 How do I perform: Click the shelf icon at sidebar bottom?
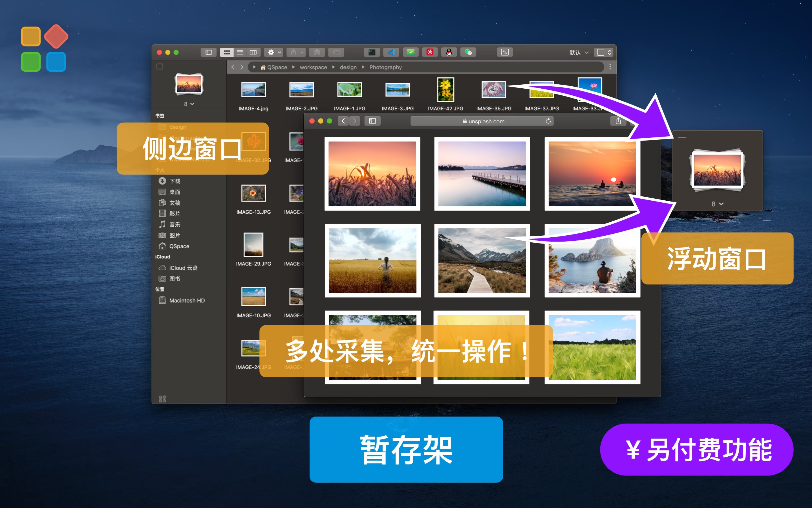(x=162, y=398)
